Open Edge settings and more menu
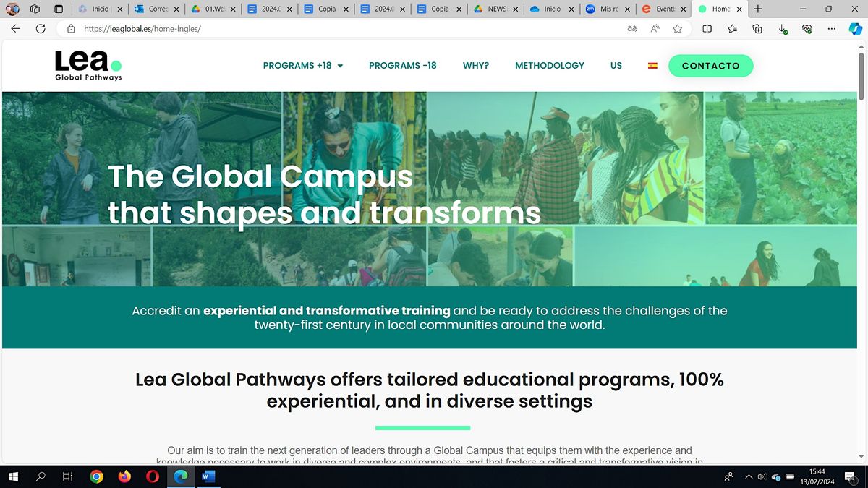Viewport: 868px width, 488px height. click(x=831, y=29)
